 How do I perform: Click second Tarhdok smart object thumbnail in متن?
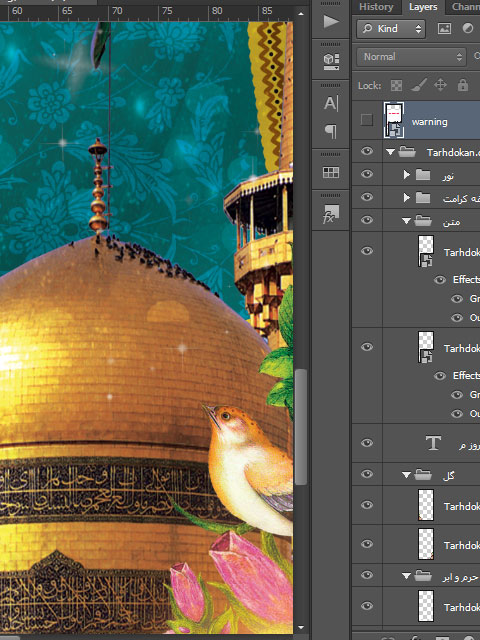coord(426,347)
